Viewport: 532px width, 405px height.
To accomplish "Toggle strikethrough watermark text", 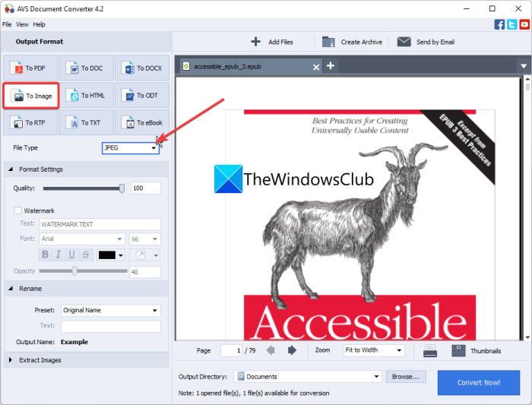I will point(85,255).
